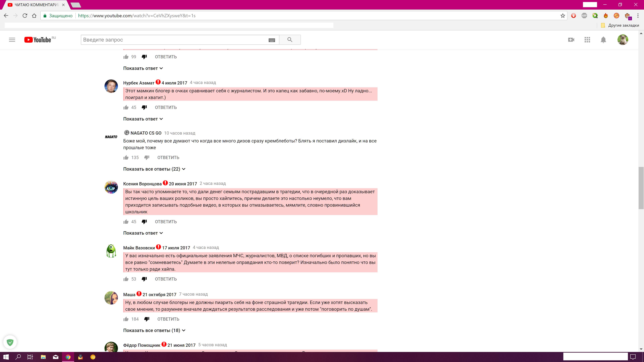This screenshot has width=644, height=362.
Task: Click the badge icon before NAGATO CS GO
Action: pos(127,133)
